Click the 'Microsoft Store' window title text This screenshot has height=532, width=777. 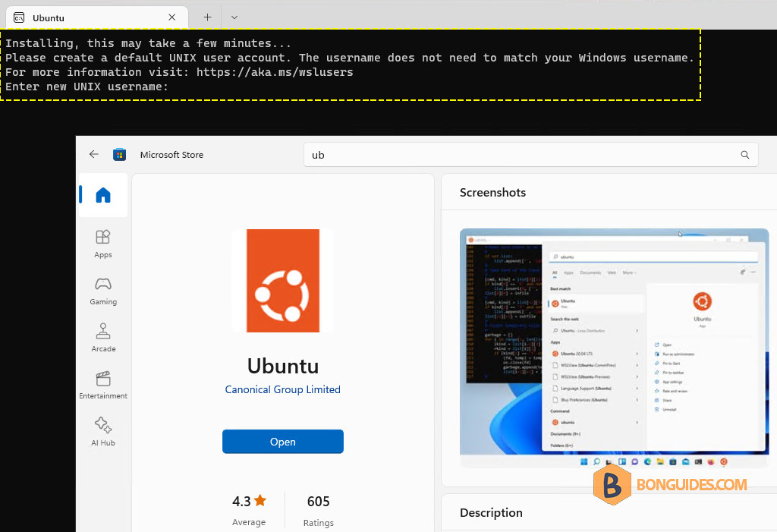(171, 155)
